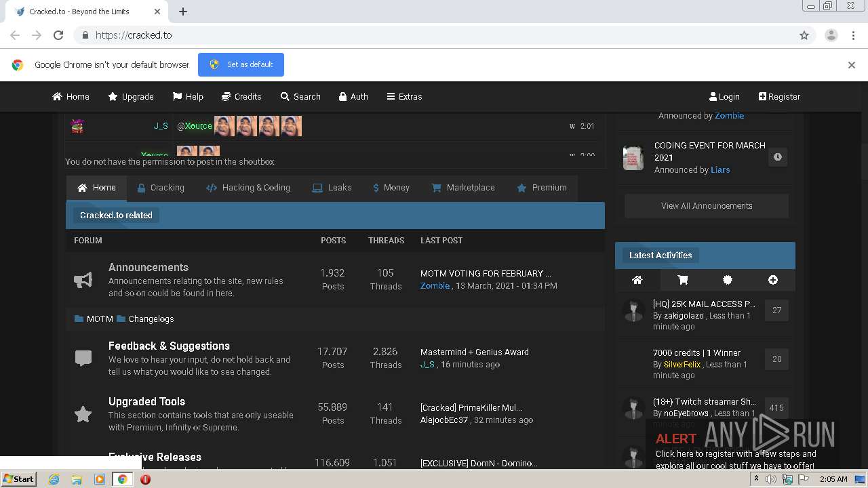Click the Feedback & Suggestions speech bubble icon
Viewport: 868px width, 488px height.
coord(83,359)
